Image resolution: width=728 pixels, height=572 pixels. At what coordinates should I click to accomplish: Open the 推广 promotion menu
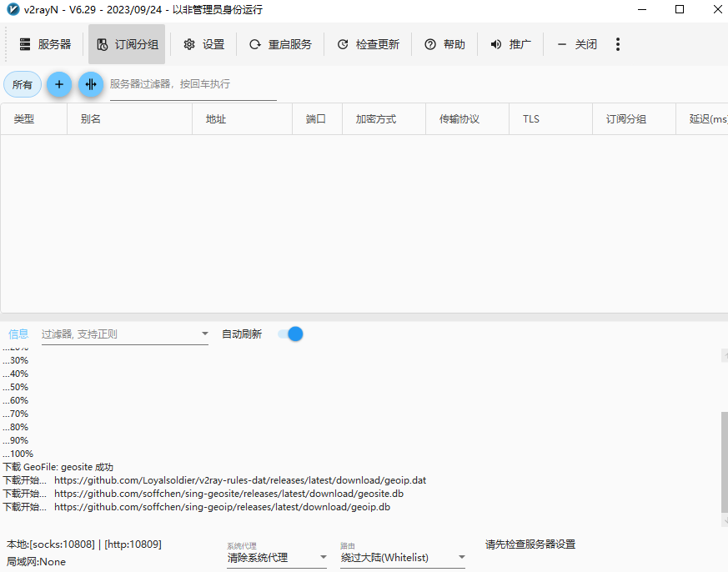point(510,44)
